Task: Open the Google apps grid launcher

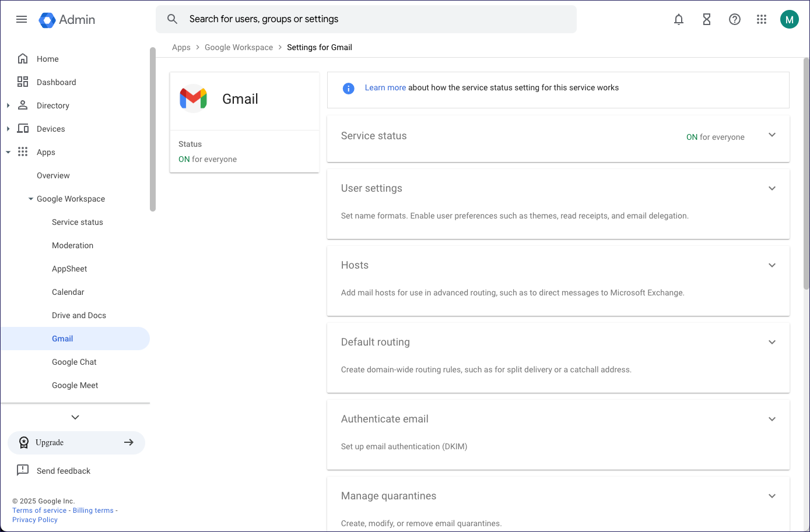Action: 762,19
